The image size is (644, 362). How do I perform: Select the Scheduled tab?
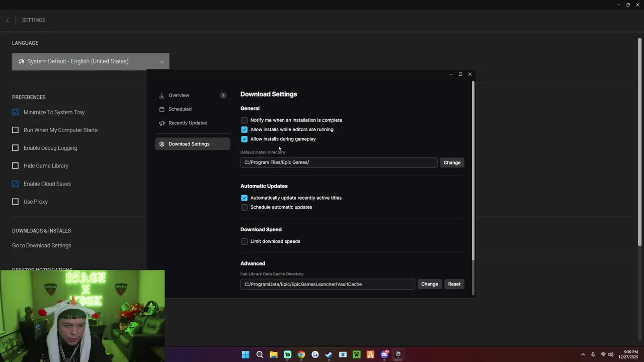coord(192,109)
